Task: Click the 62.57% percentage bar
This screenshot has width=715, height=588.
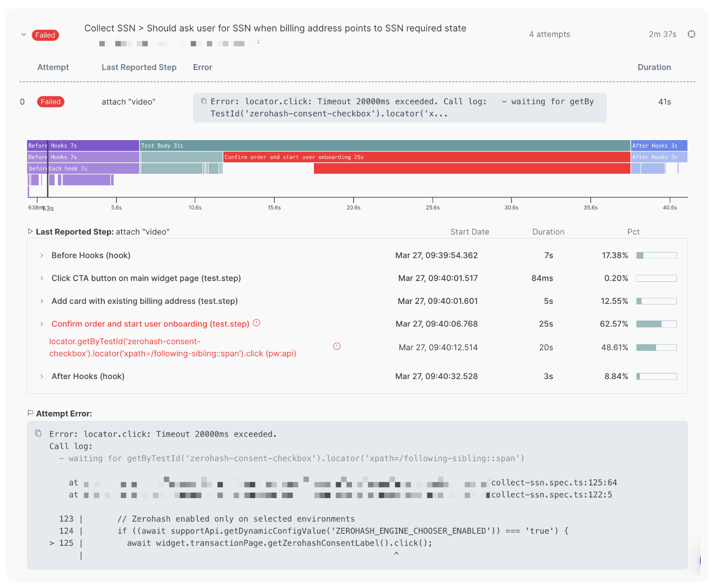Action: coord(657,324)
